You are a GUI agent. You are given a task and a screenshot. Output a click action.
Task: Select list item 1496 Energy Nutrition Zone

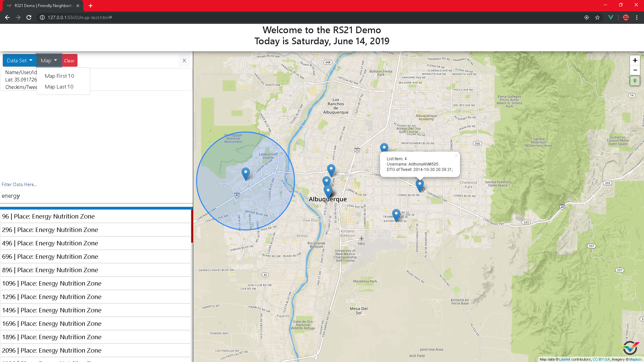[96, 310]
